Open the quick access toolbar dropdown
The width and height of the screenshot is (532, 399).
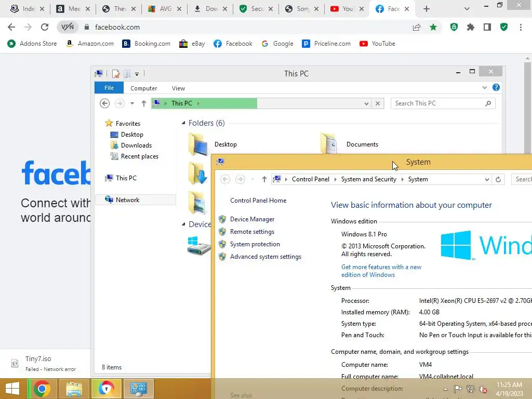(137, 74)
